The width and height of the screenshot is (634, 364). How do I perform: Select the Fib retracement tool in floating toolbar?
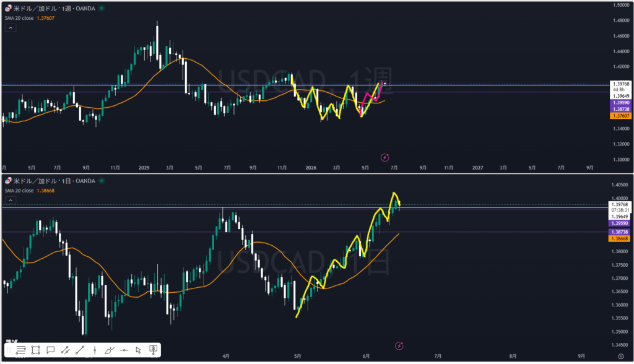pyautogui.click(x=21, y=350)
